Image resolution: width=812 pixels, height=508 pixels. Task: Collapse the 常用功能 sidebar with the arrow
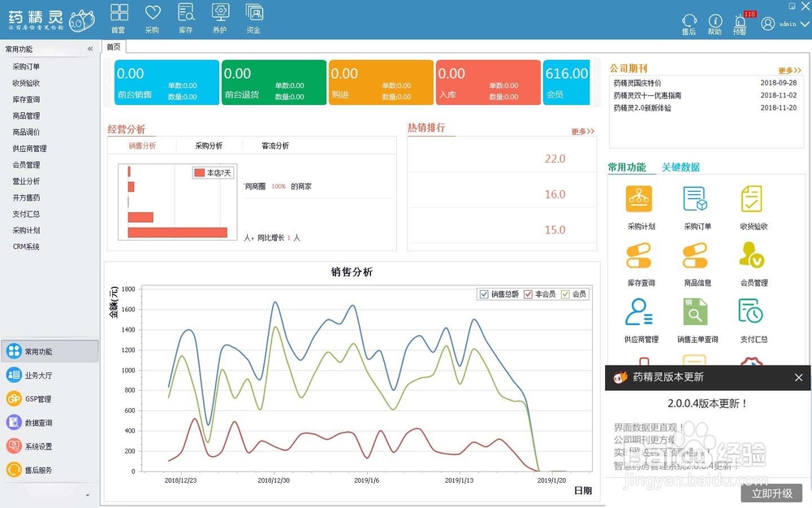pyautogui.click(x=90, y=47)
